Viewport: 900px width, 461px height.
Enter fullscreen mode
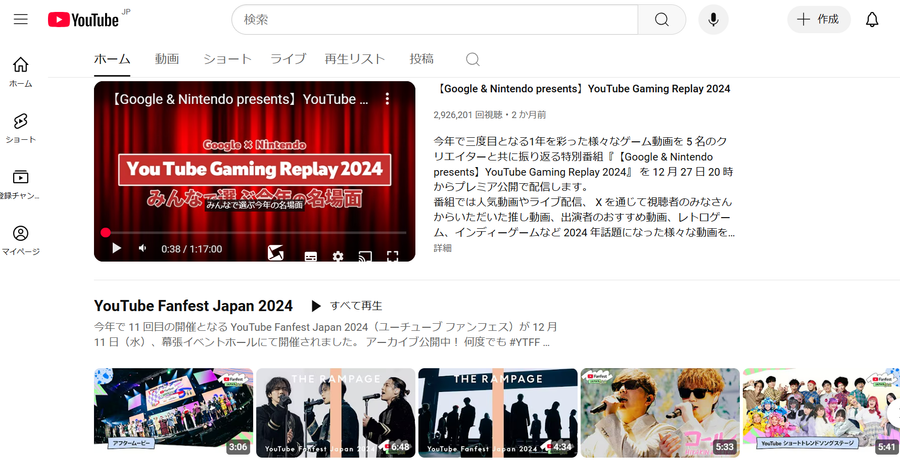click(393, 256)
